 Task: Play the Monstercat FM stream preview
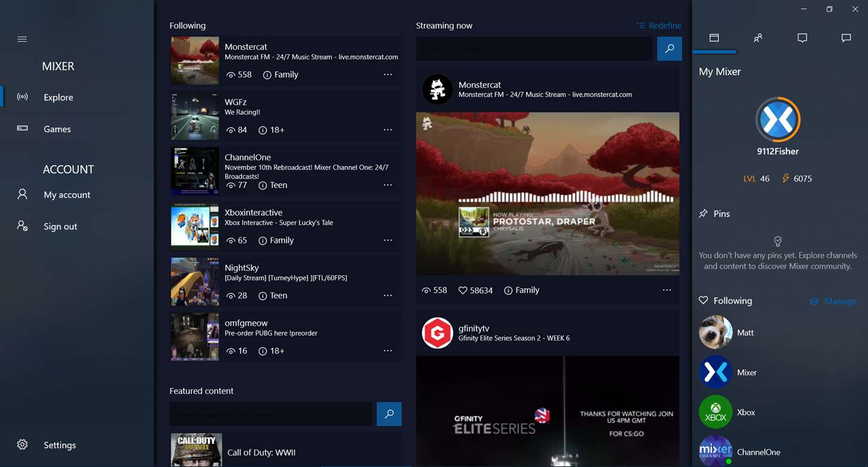point(547,194)
